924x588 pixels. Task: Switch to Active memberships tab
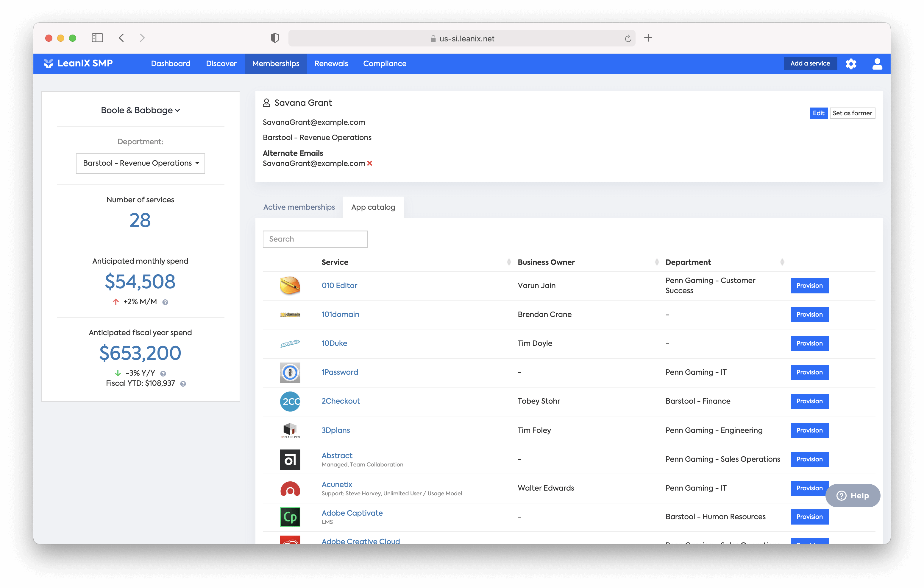299,207
